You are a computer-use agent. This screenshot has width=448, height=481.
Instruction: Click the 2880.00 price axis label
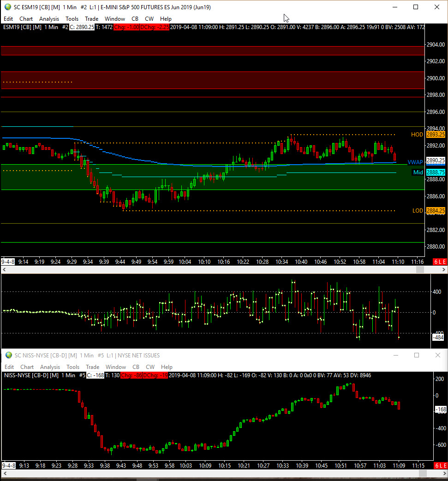click(x=436, y=246)
